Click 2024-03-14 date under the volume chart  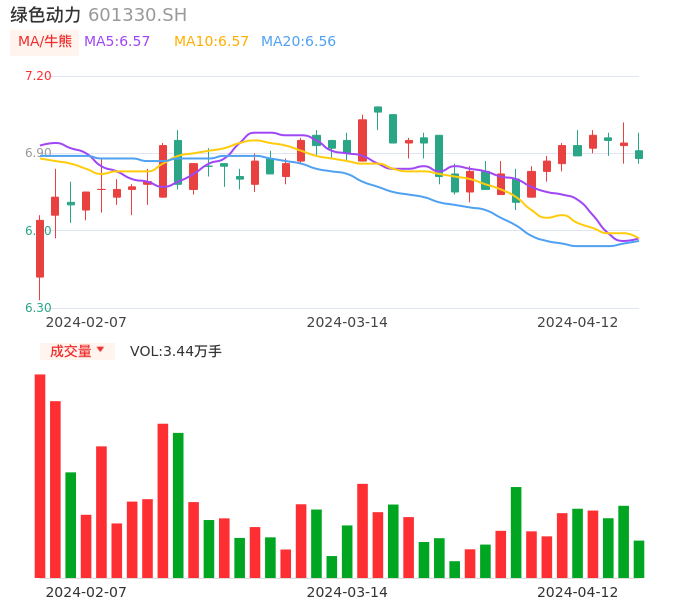(x=347, y=592)
